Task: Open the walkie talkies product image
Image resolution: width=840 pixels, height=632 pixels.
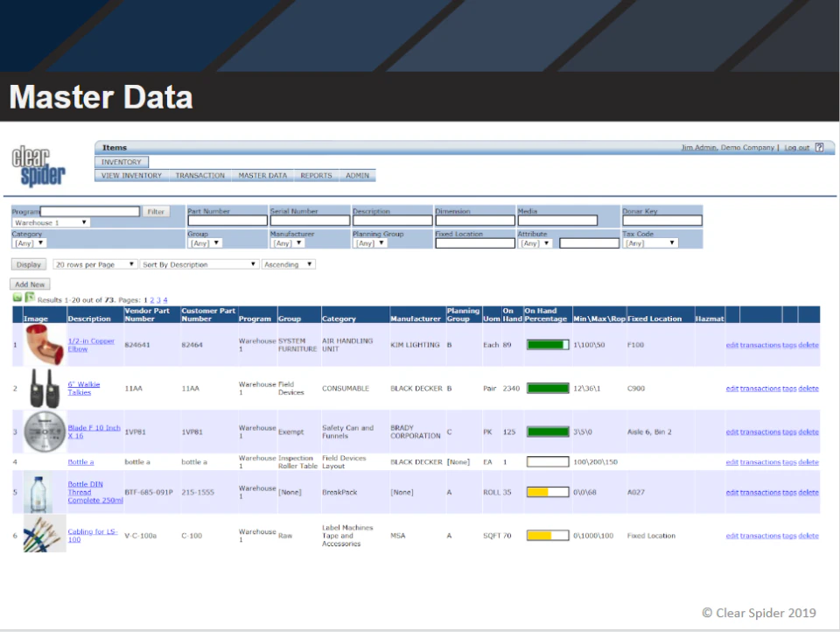Action: [x=44, y=388]
